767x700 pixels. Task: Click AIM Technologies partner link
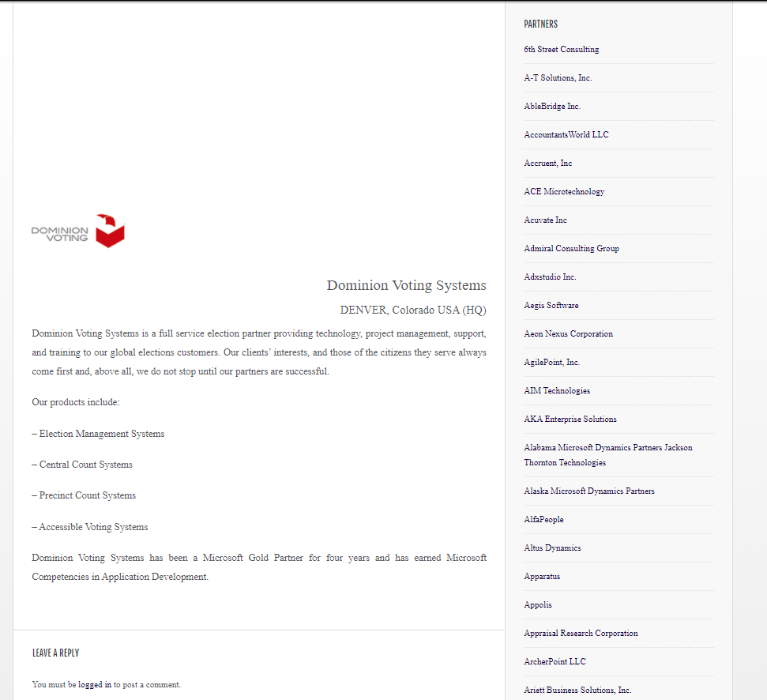(557, 390)
